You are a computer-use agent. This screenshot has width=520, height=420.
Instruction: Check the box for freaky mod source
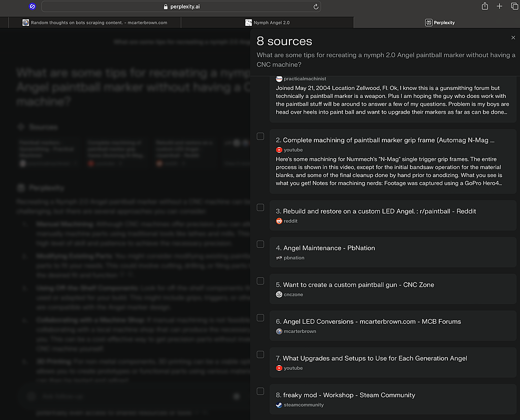pos(261,391)
